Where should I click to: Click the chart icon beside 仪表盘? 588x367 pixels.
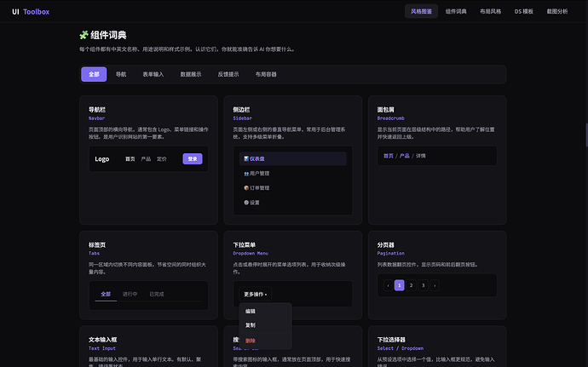click(x=246, y=158)
